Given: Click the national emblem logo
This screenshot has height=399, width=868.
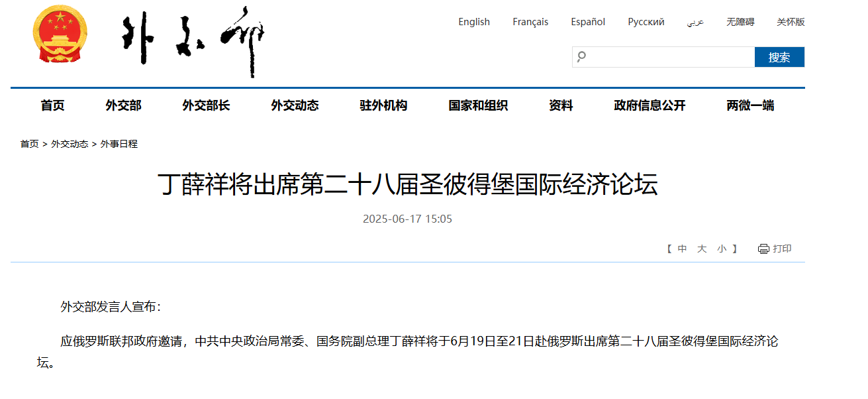Looking at the screenshot, I should (60, 34).
